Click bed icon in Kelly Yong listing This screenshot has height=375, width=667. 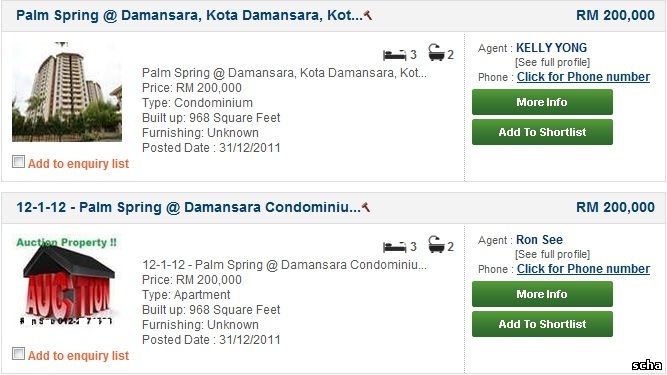pos(394,55)
